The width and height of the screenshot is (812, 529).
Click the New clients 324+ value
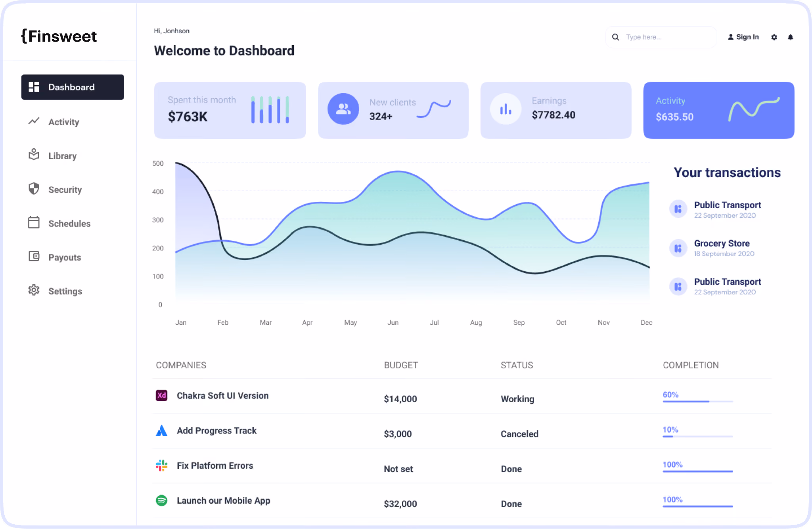click(x=381, y=116)
